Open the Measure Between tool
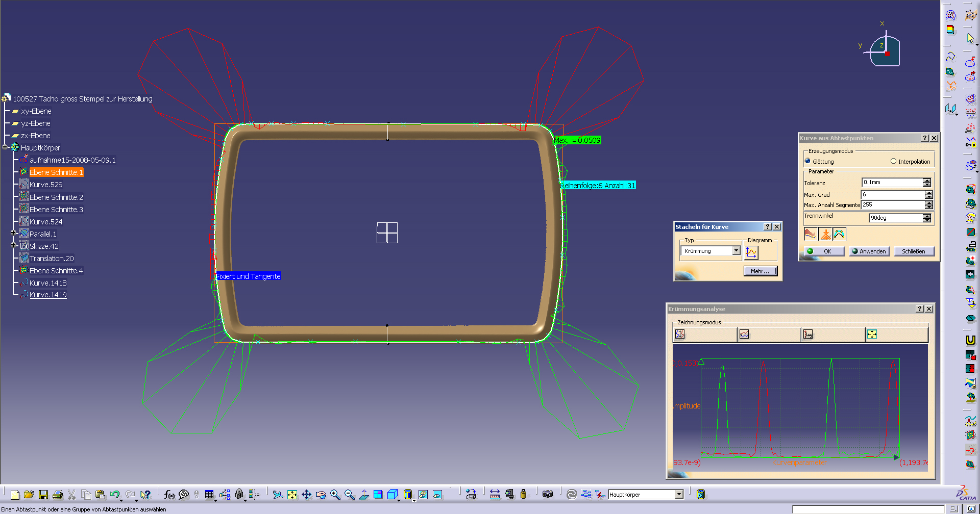The height and width of the screenshot is (514, 980). 495,495
